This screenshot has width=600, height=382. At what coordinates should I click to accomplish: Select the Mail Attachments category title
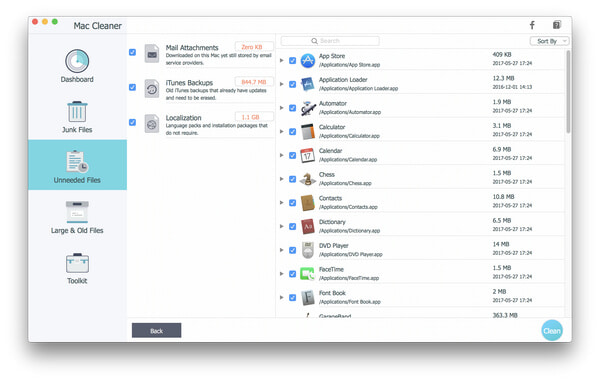pyautogui.click(x=192, y=47)
